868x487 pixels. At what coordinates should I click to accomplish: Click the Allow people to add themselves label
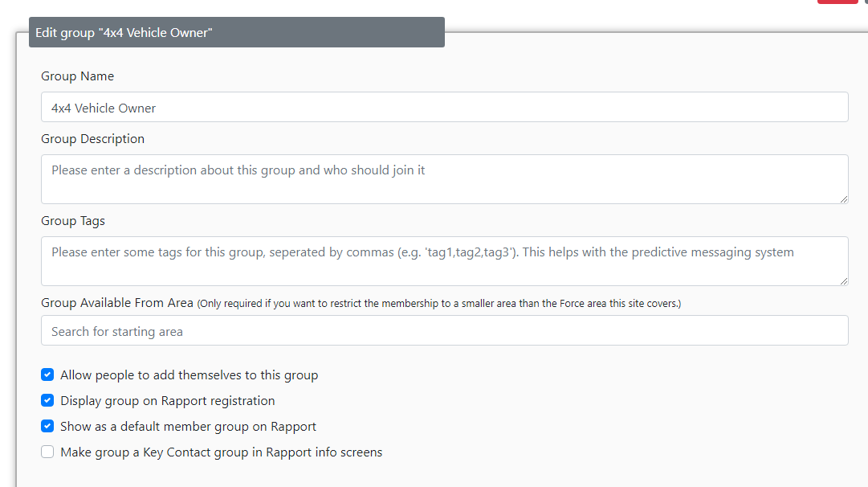[189, 375]
